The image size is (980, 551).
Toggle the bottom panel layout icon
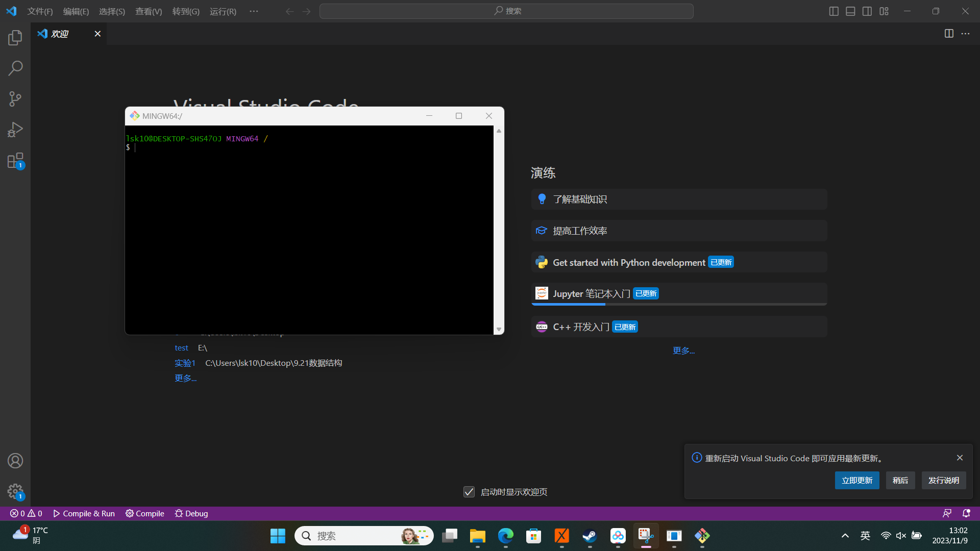point(850,11)
